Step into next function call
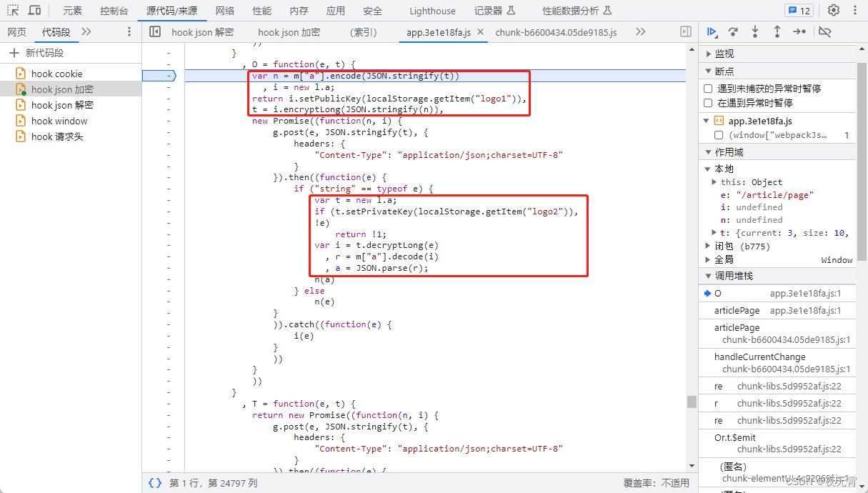Screen dimensions: 868x493 (x=755, y=32)
